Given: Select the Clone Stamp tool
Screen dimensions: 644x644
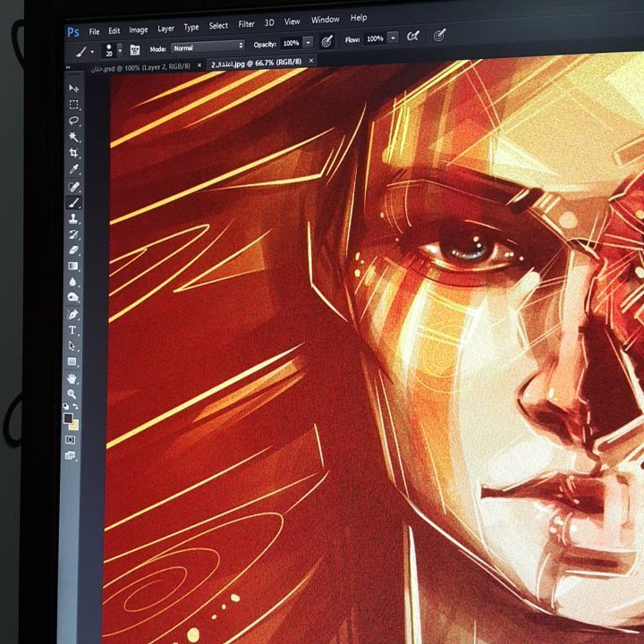Looking at the screenshot, I should point(74,219).
